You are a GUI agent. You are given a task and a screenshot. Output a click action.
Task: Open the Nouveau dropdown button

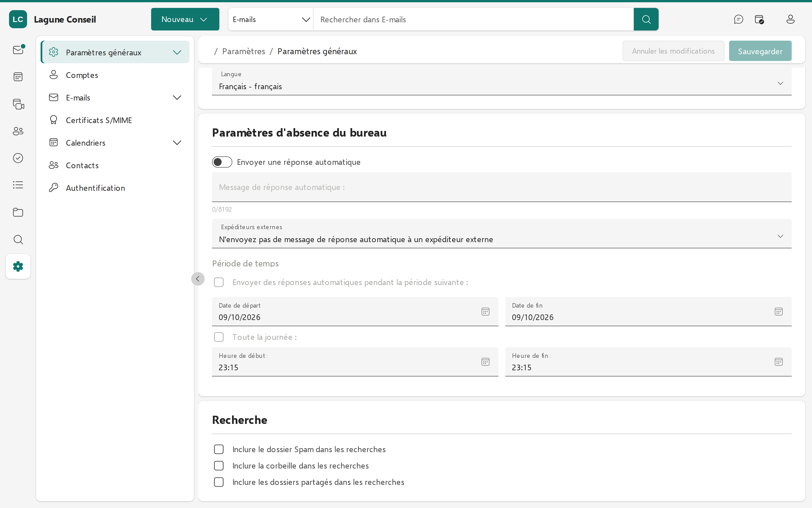pyautogui.click(x=185, y=19)
